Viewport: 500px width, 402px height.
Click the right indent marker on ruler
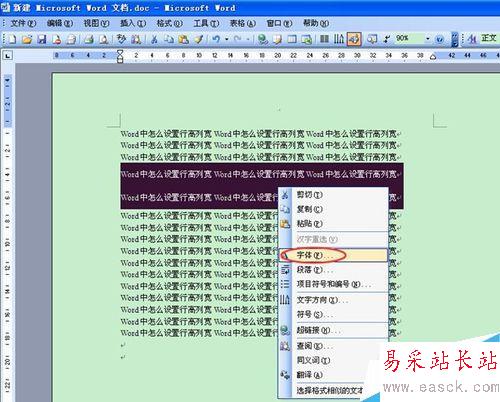433,57
